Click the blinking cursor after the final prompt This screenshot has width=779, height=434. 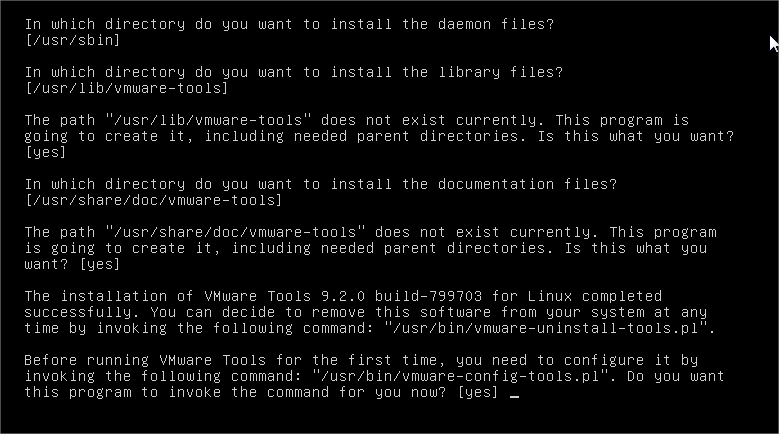pyautogui.click(x=514, y=392)
